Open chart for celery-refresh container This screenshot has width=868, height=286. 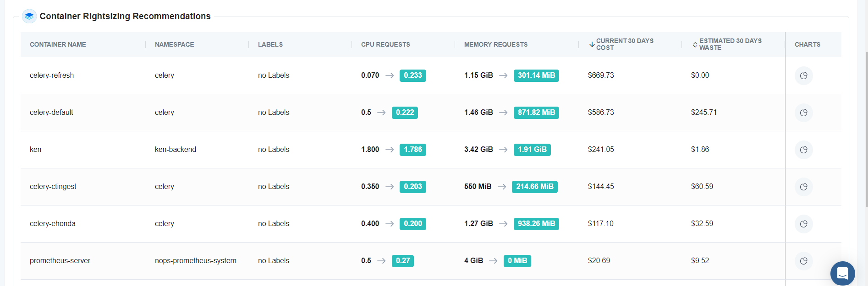pos(803,76)
